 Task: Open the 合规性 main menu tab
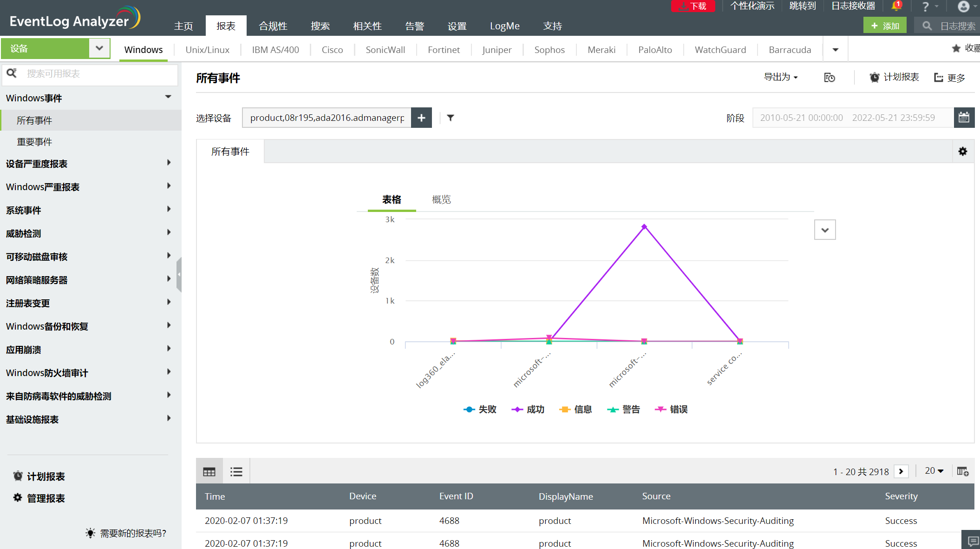[x=273, y=26]
